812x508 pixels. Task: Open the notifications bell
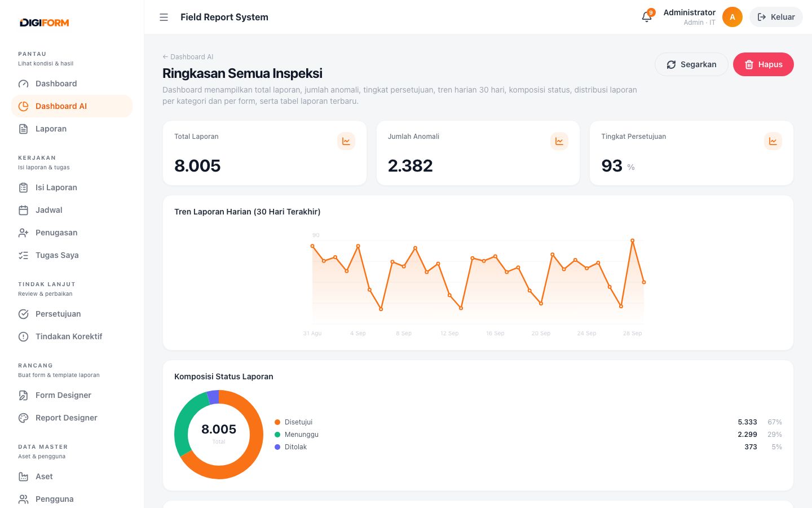647,17
